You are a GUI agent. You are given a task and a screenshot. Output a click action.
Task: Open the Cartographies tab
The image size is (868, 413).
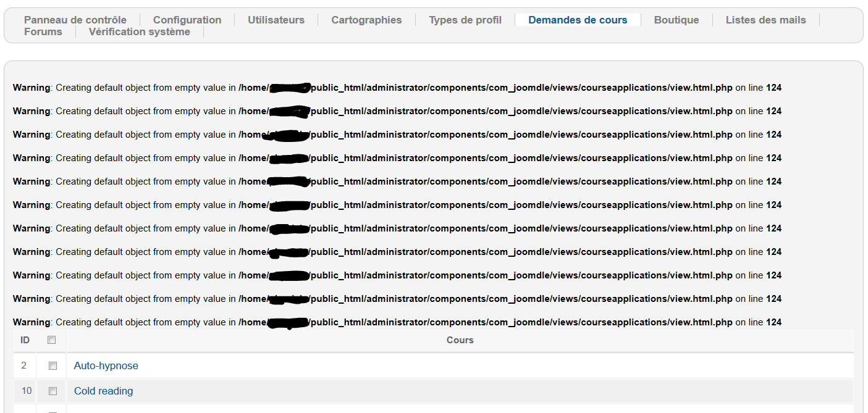tap(366, 20)
